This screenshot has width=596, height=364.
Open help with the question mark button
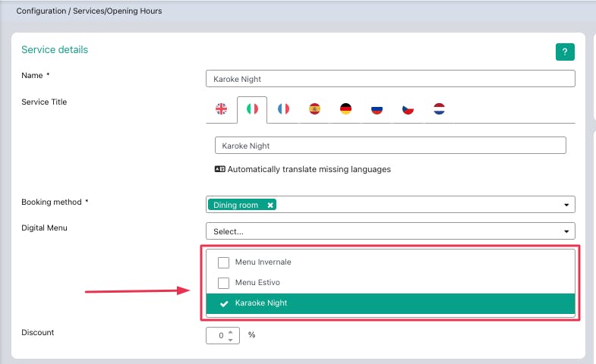pyautogui.click(x=565, y=52)
